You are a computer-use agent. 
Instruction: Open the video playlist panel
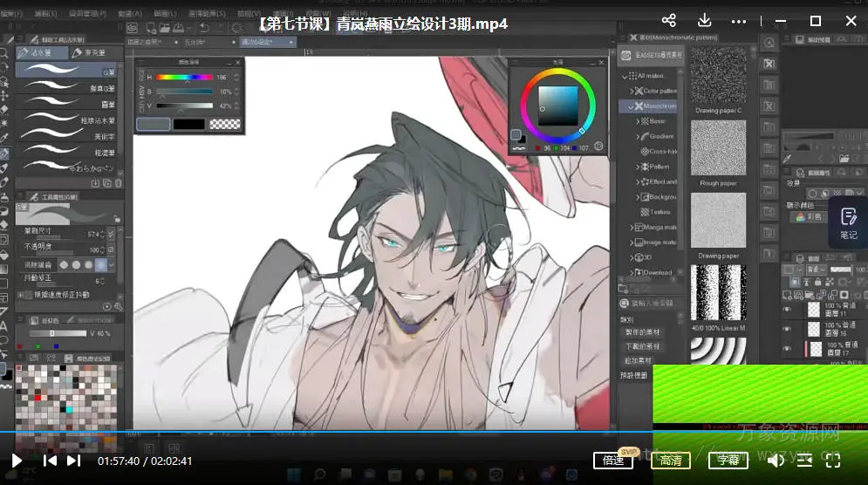tap(804, 461)
